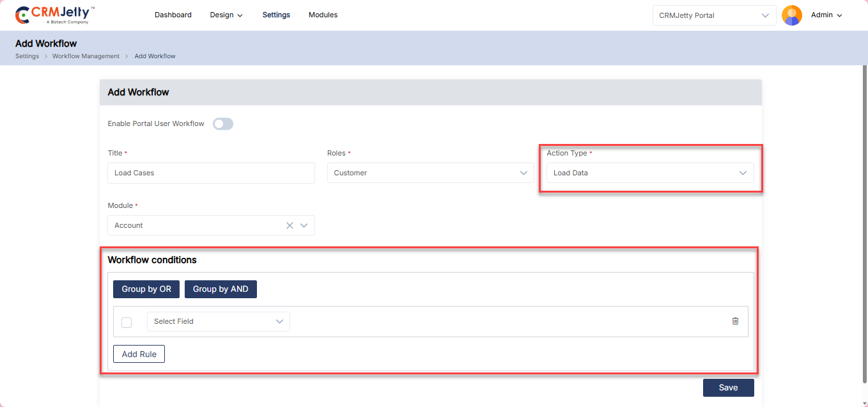The image size is (868, 407).
Task: Go to the Dashboard menu
Action: tap(173, 15)
